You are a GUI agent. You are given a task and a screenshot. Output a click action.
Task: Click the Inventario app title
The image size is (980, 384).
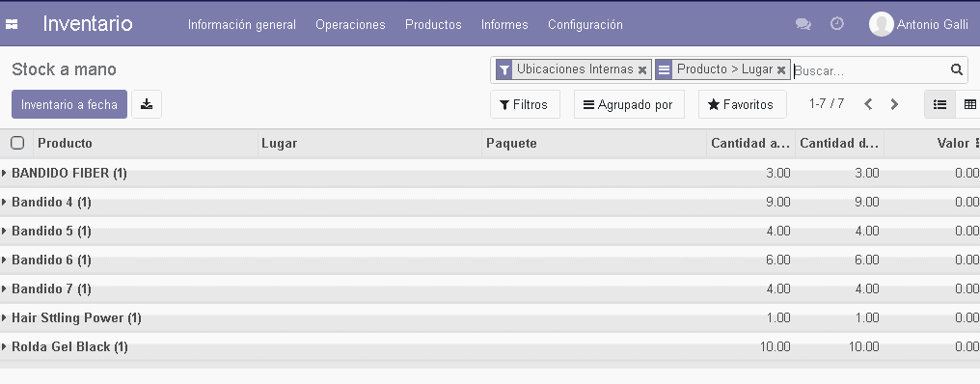88,24
